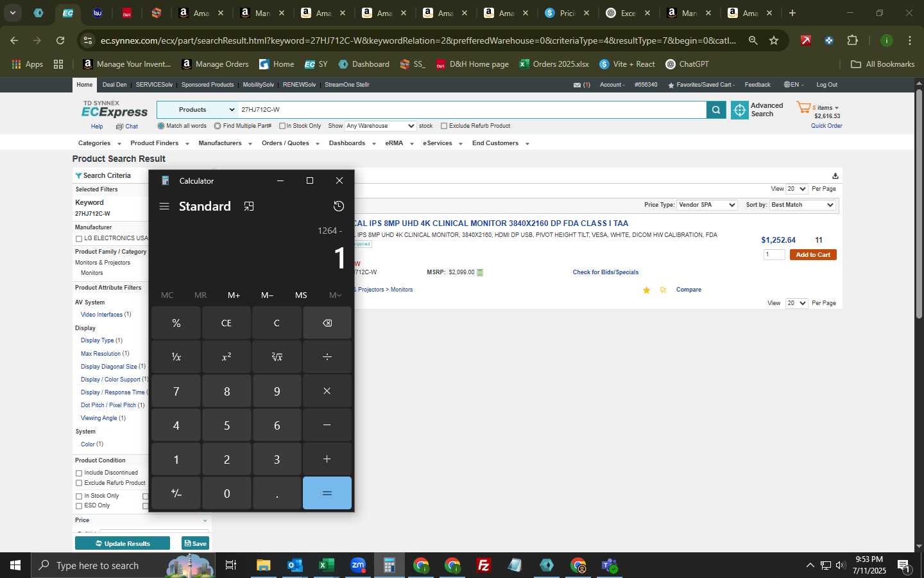
Task: Open the Price Type Vendor SPA dropdown
Action: tap(707, 205)
